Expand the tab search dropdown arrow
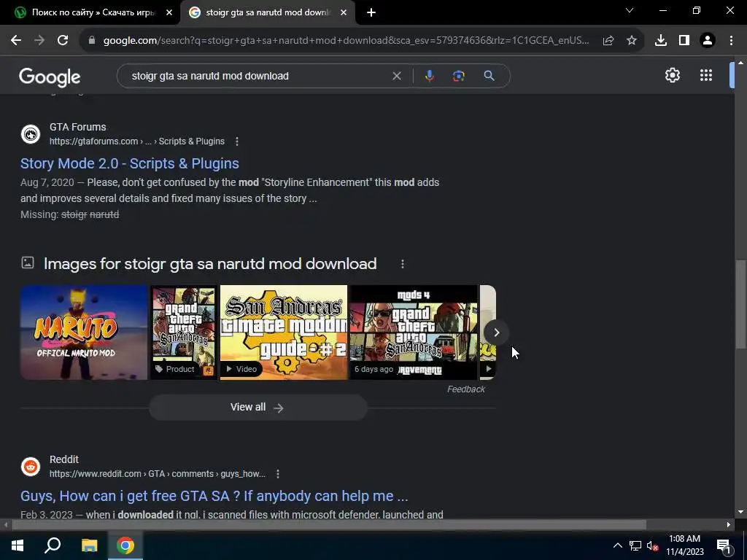Screen dimensions: 747x560 [x=630, y=10]
